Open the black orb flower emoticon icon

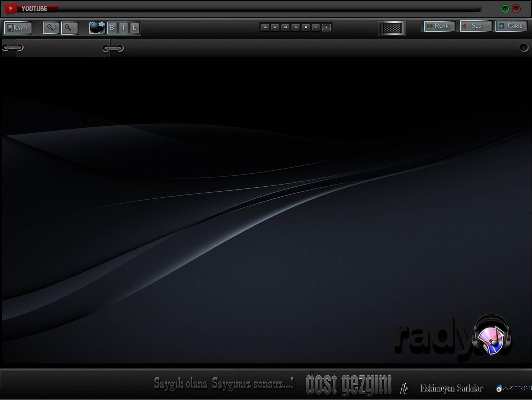tap(97, 28)
